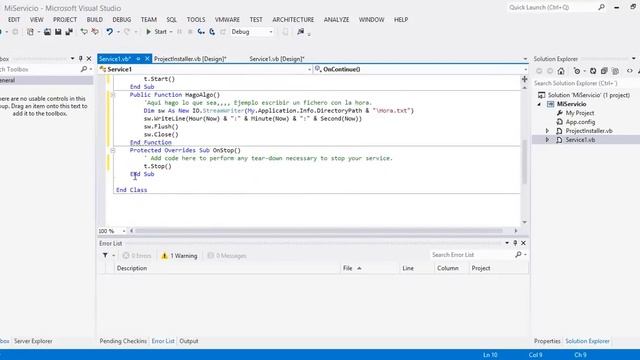Viewport: 640px width, 360px height.
Task: Click the Save All toolbar icon
Action: 69,31
